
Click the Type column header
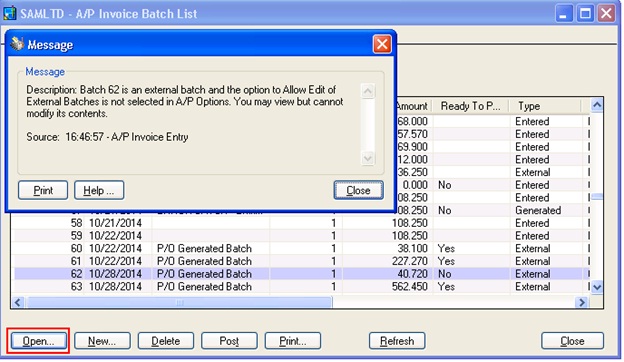(x=545, y=106)
